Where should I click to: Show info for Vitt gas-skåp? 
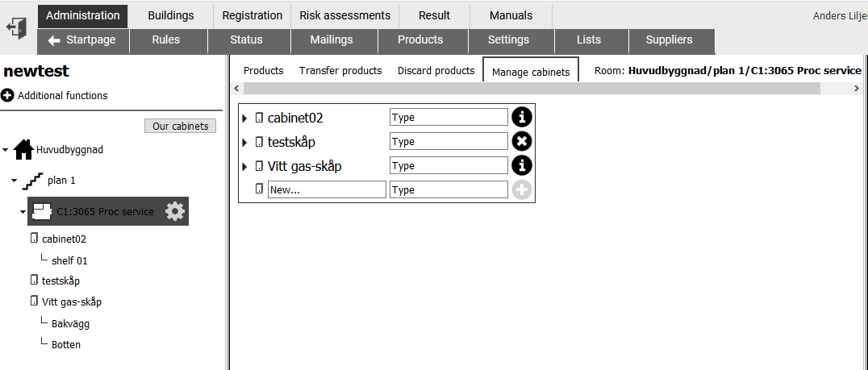(x=521, y=165)
